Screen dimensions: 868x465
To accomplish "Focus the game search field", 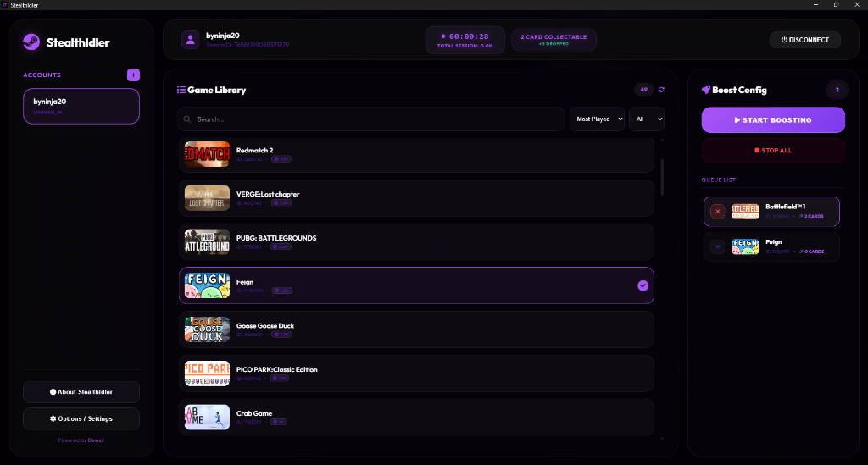I will (x=371, y=119).
